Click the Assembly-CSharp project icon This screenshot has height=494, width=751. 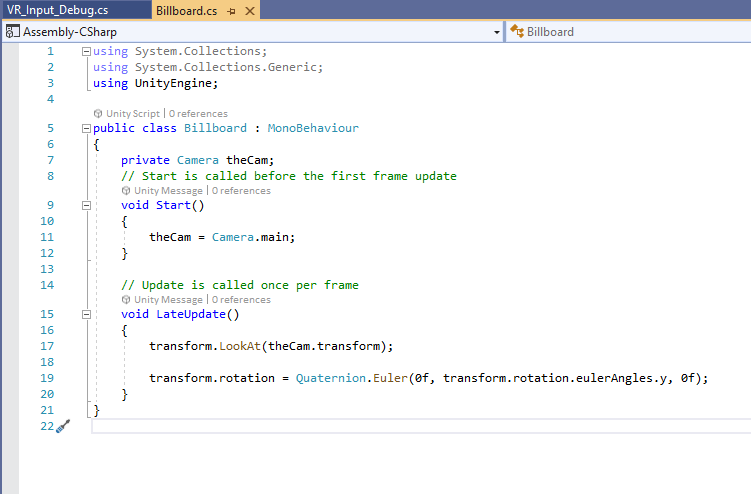[x=12, y=32]
